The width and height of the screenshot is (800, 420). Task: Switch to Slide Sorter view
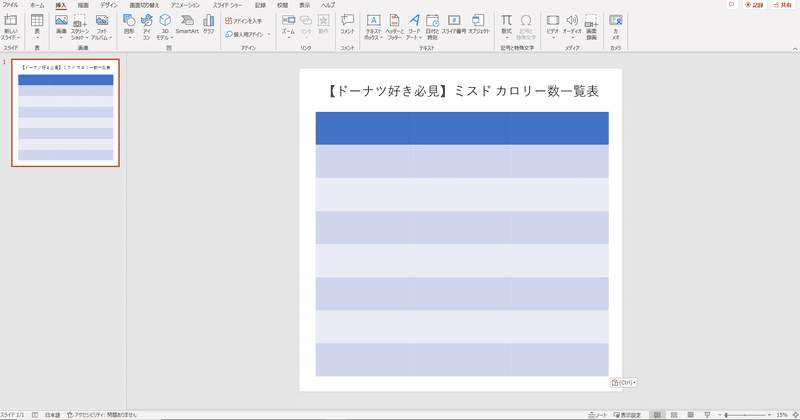[674, 415]
